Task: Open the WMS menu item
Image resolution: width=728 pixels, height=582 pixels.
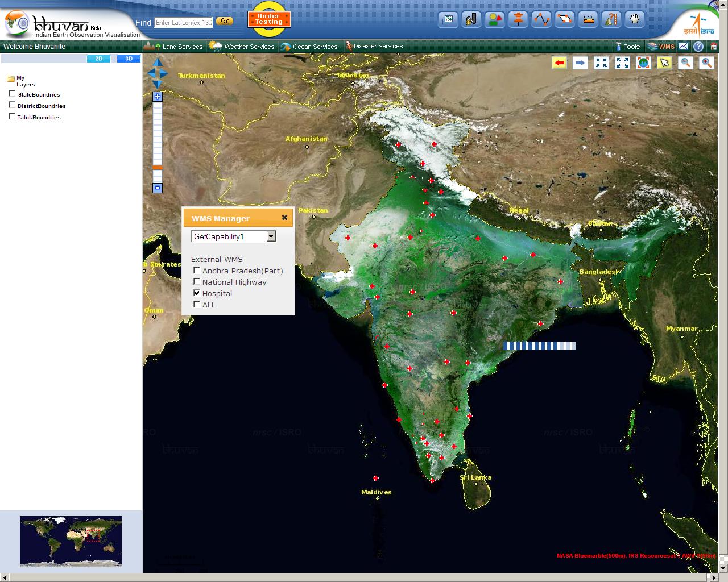Action: coord(661,47)
